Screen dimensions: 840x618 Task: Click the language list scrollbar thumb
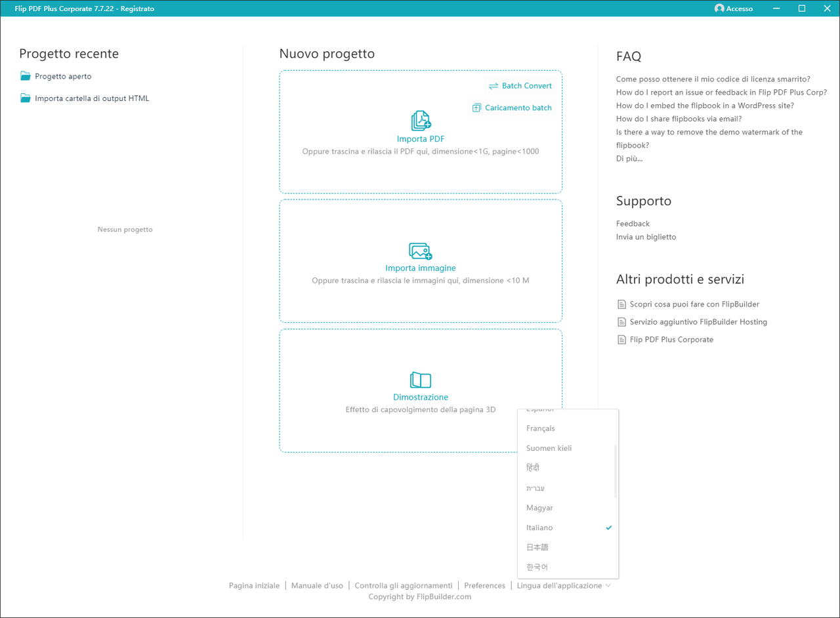616,471
